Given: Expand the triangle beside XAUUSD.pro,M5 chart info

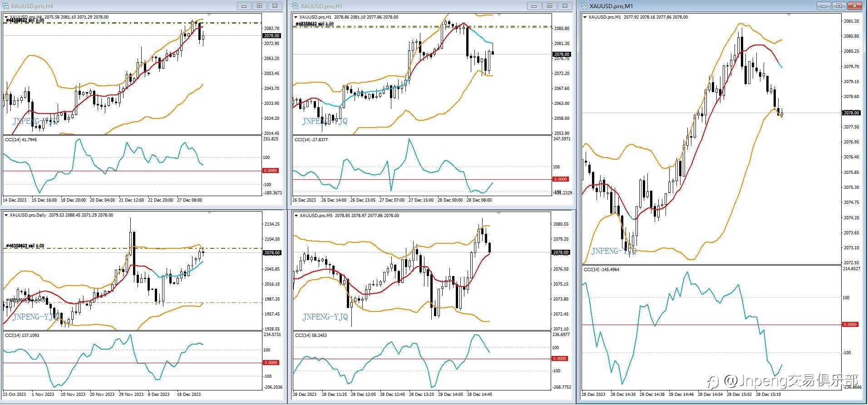Looking at the screenshot, I should [x=296, y=215].
